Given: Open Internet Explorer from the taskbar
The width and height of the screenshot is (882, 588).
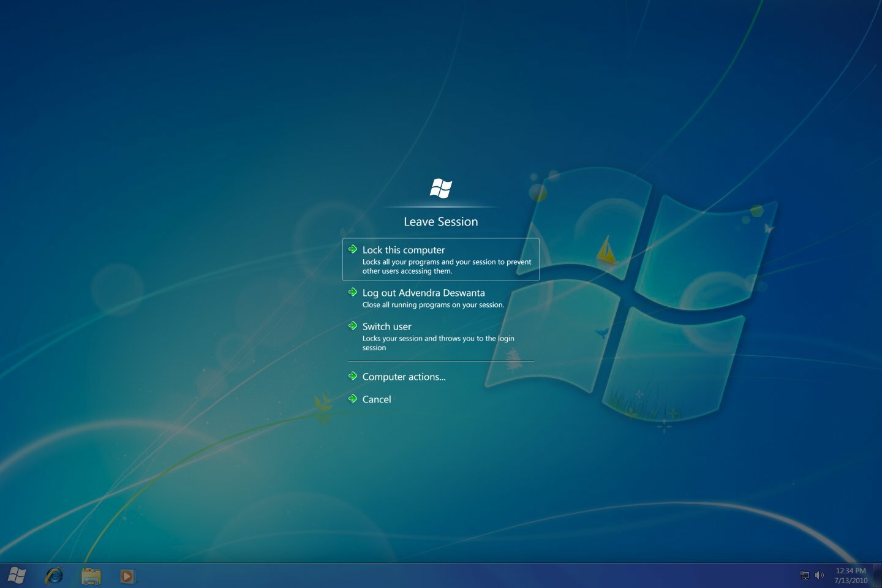Looking at the screenshot, I should 54,576.
